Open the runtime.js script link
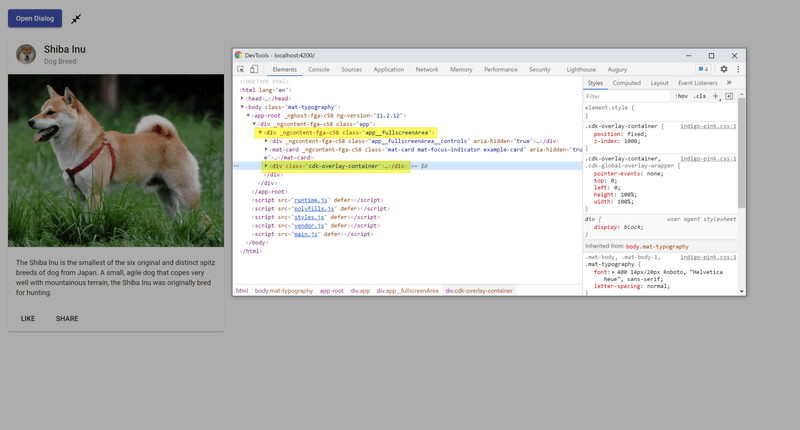Viewport: 800px width, 430px height. [311, 200]
